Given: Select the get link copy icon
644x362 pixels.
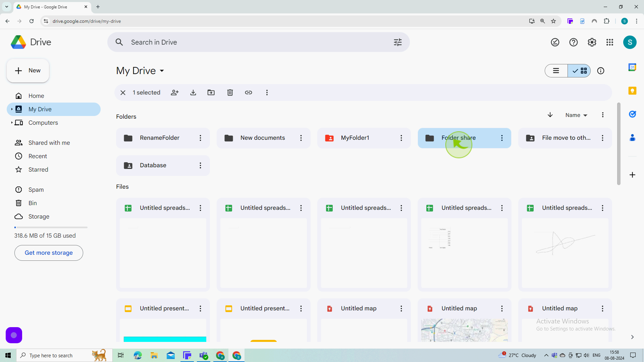Looking at the screenshot, I should (249, 93).
